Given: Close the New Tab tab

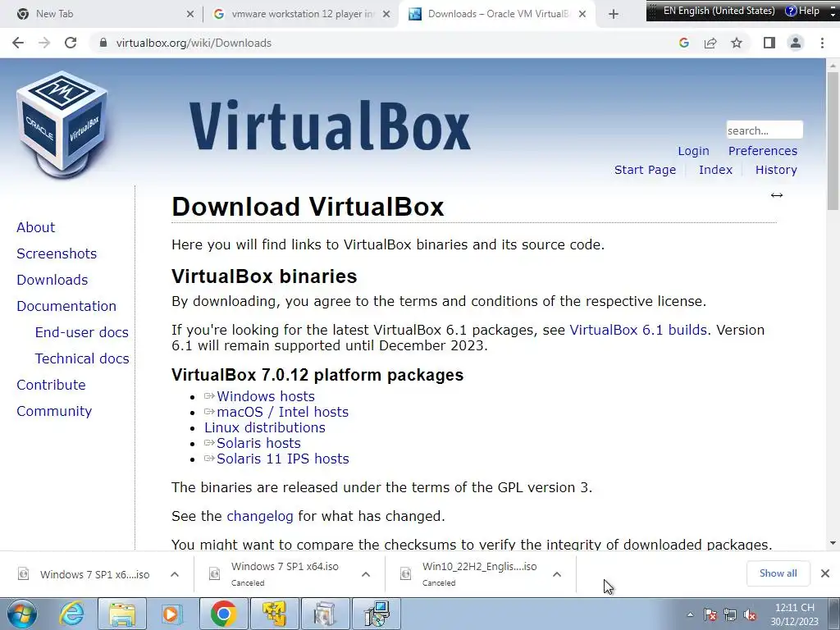Looking at the screenshot, I should click(x=190, y=14).
